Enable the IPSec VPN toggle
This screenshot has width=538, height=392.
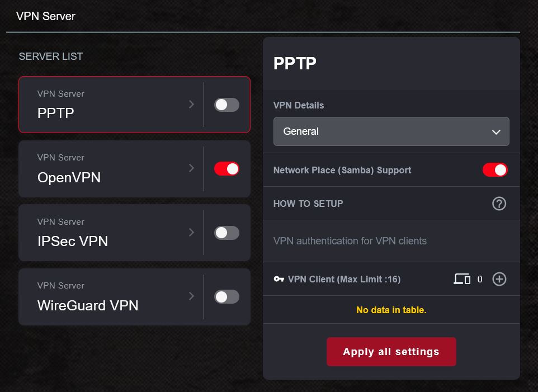226,233
